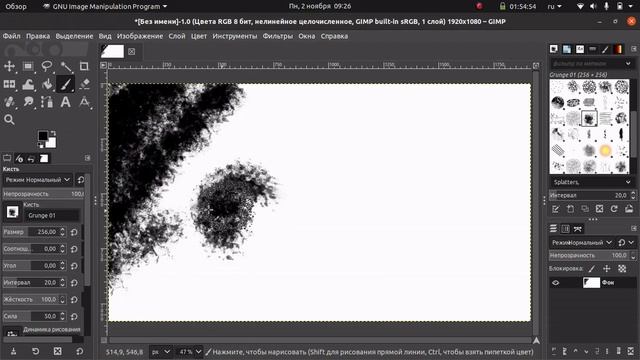Toggle lock position and size for the layer

point(607,269)
